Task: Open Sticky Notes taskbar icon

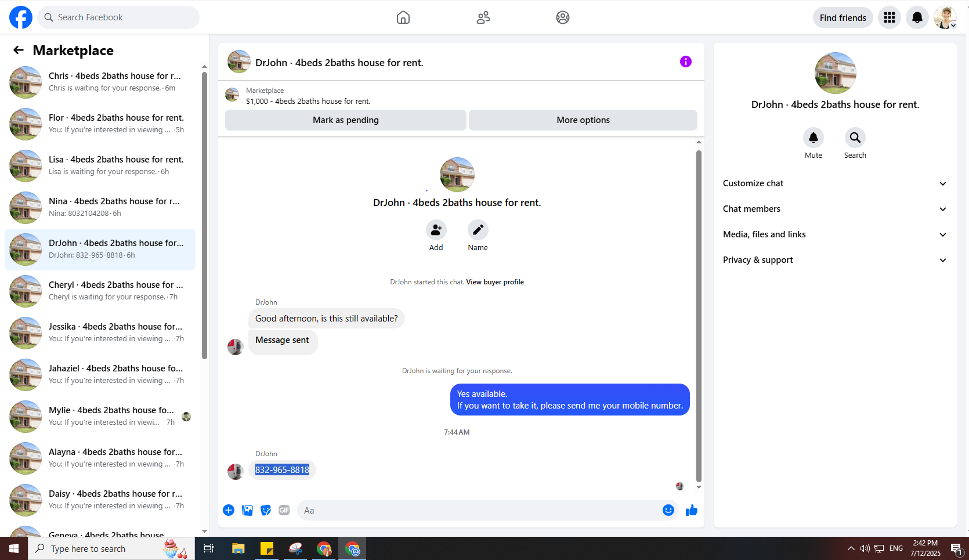Action: point(267,548)
